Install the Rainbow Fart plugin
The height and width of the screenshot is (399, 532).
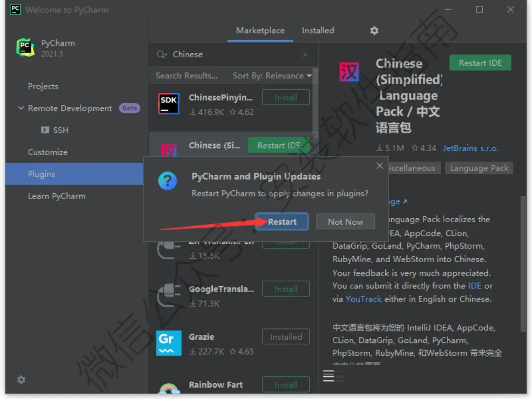click(285, 385)
